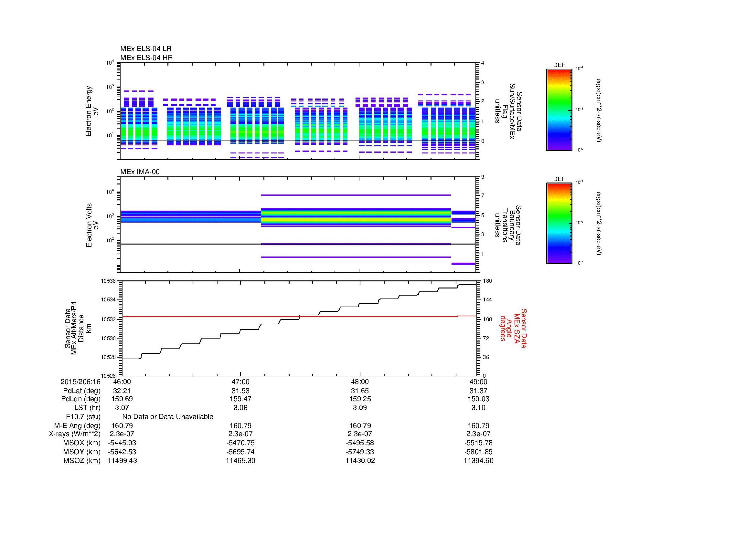Click the 108 degrees axis tick label
756x534 pixels.
[487, 319]
